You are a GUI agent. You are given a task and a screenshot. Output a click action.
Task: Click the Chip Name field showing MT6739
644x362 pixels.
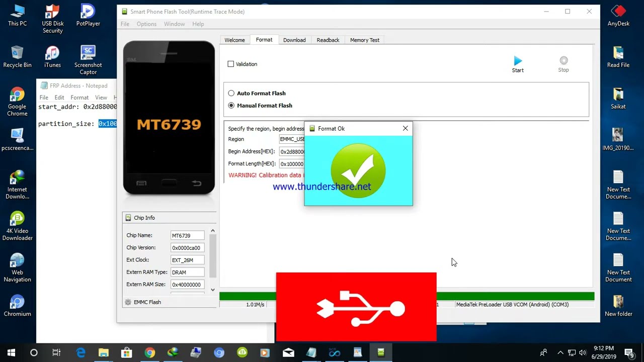click(x=187, y=235)
